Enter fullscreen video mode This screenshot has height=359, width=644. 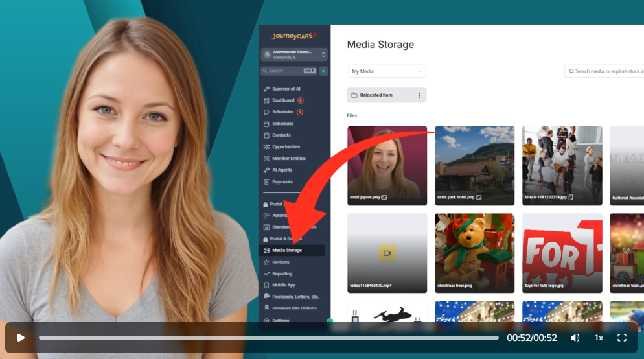click(622, 338)
